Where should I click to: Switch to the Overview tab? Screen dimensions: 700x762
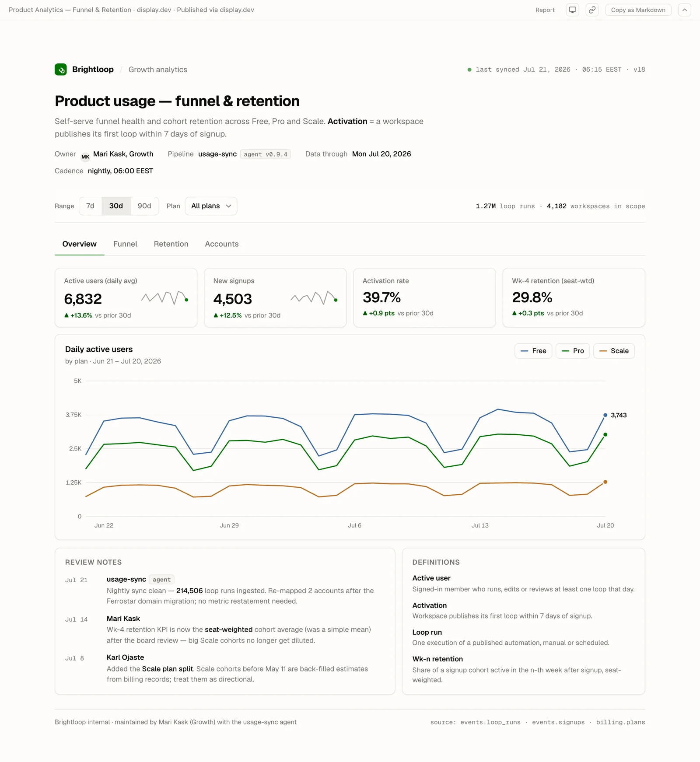pyautogui.click(x=79, y=244)
